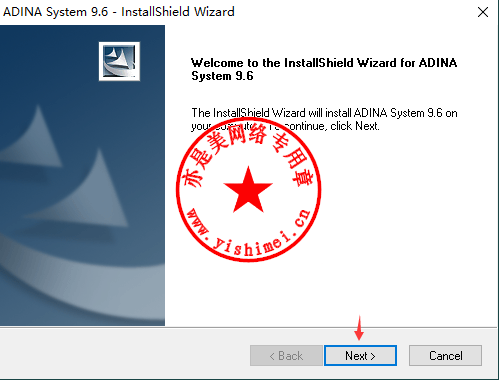The image size is (499, 380).
Task: Cancel the ADINA System installation
Action: click(x=445, y=356)
